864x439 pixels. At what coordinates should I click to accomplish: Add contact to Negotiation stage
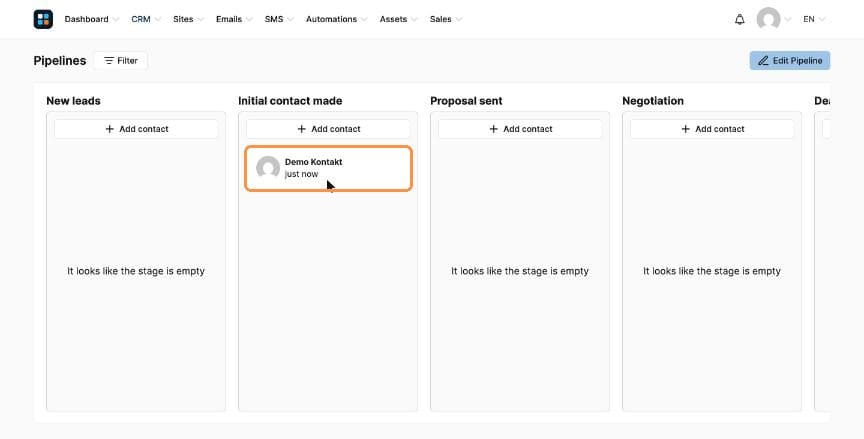click(x=712, y=129)
